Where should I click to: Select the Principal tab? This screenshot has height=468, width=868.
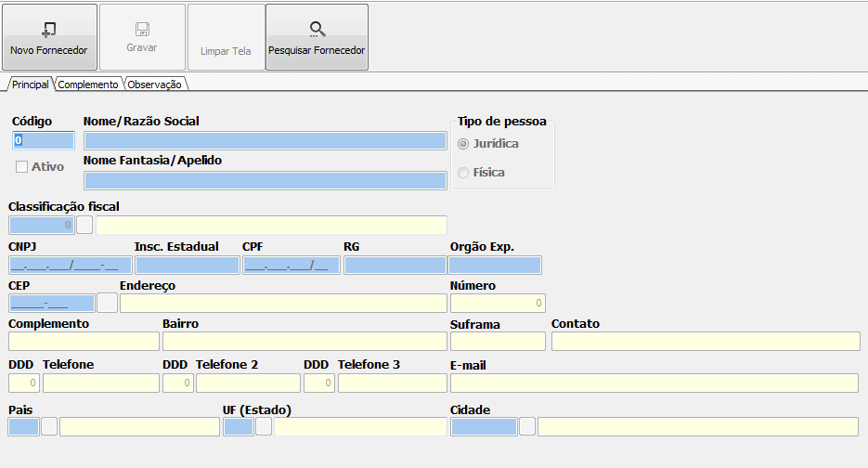point(31,84)
